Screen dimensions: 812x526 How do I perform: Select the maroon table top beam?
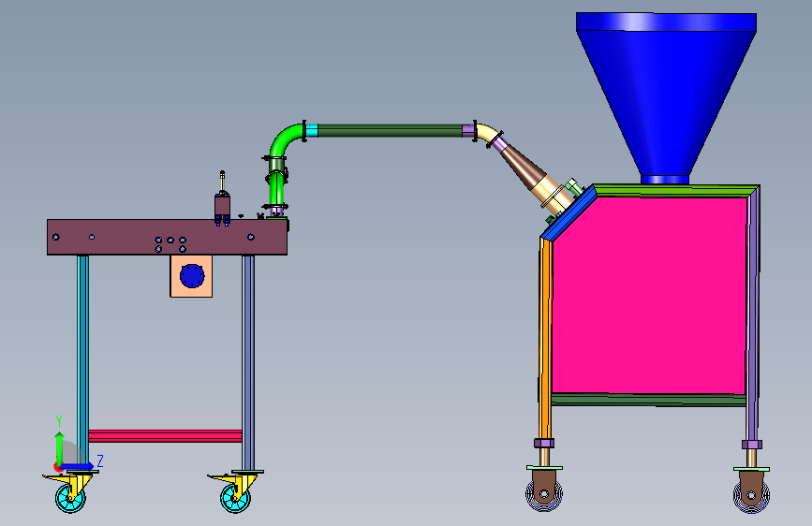(167, 237)
